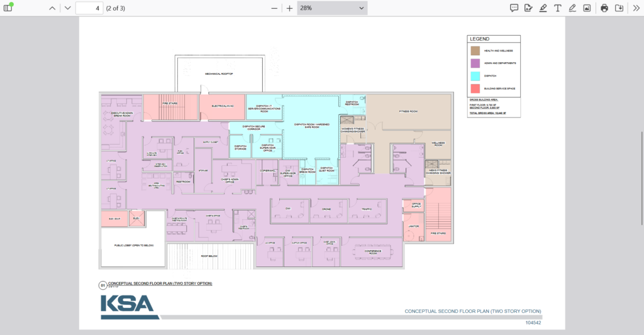Image resolution: width=644 pixels, height=335 pixels.
Task: Zoom out with the minus button
Action: pos(274,8)
